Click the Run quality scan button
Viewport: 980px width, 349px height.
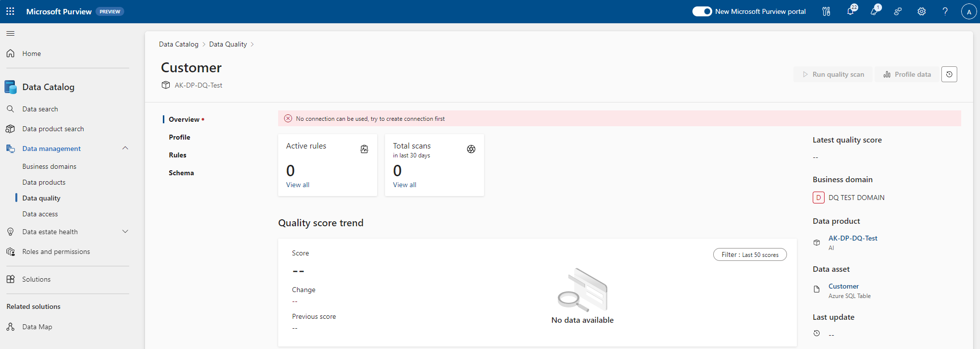(x=833, y=74)
